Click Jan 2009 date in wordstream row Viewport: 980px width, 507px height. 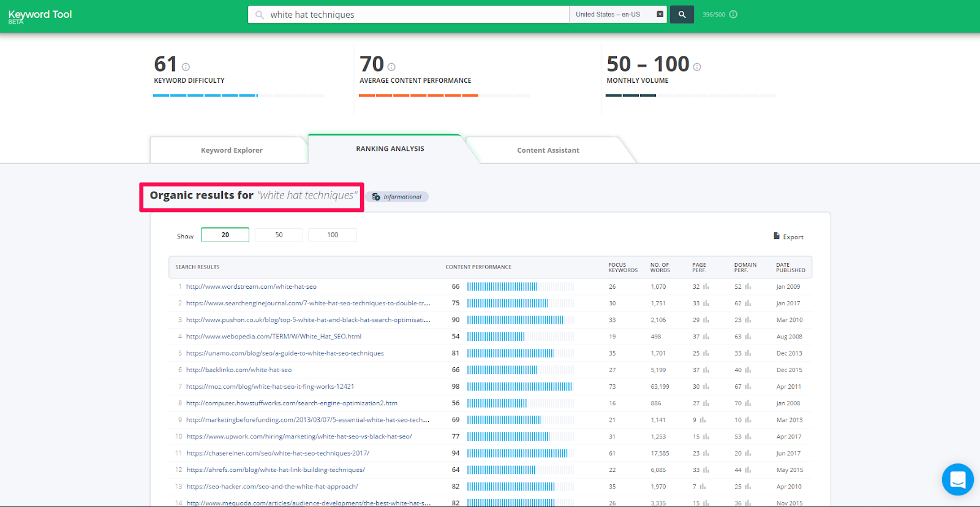788,287
